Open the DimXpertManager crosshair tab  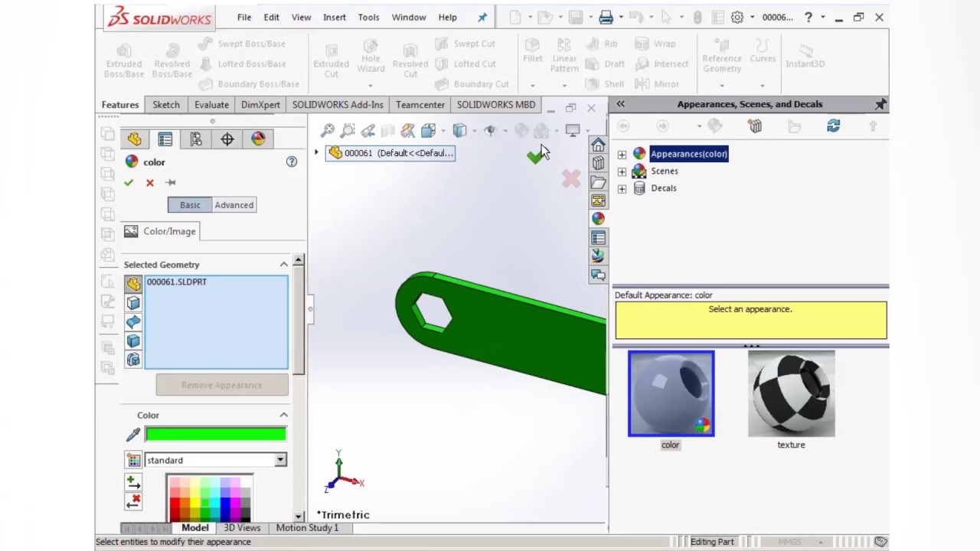[227, 139]
